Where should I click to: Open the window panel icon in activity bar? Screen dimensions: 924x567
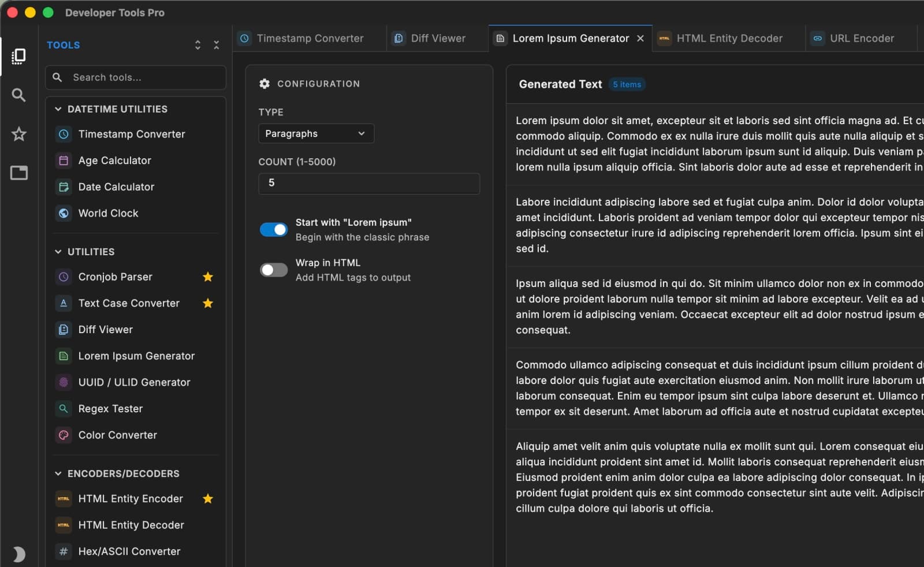(x=18, y=173)
